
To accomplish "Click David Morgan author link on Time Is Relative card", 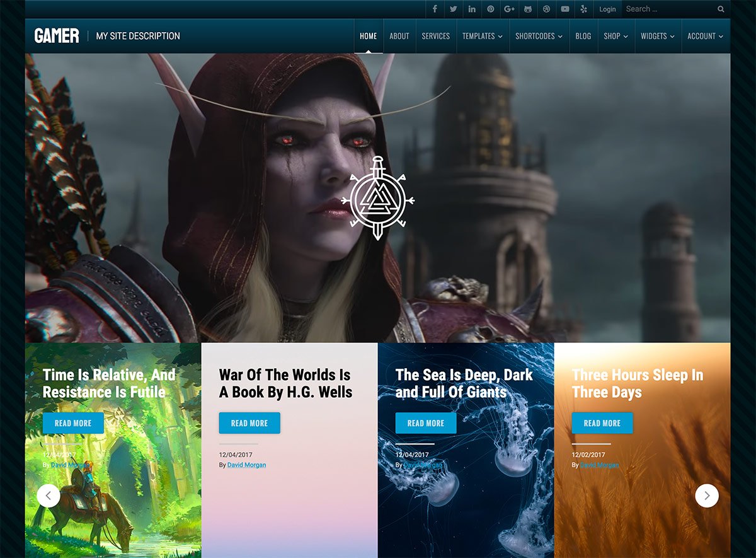I will (x=70, y=465).
